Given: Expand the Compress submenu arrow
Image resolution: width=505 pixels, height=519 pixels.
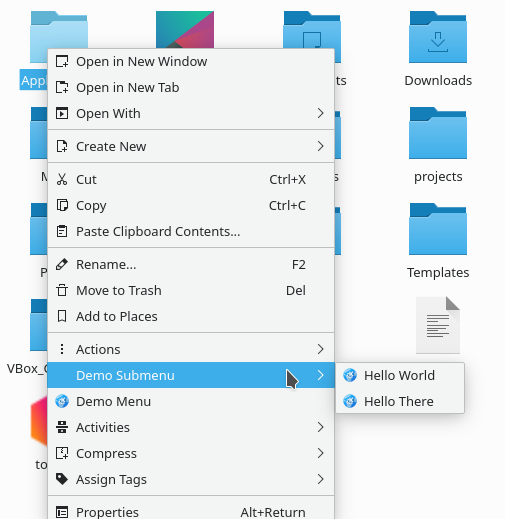Looking at the screenshot, I should click(x=320, y=453).
